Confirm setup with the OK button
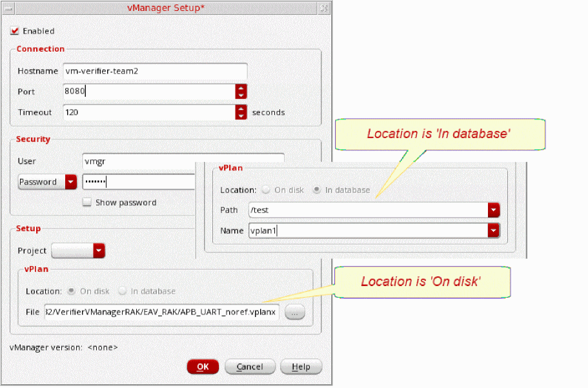 (203, 367)
